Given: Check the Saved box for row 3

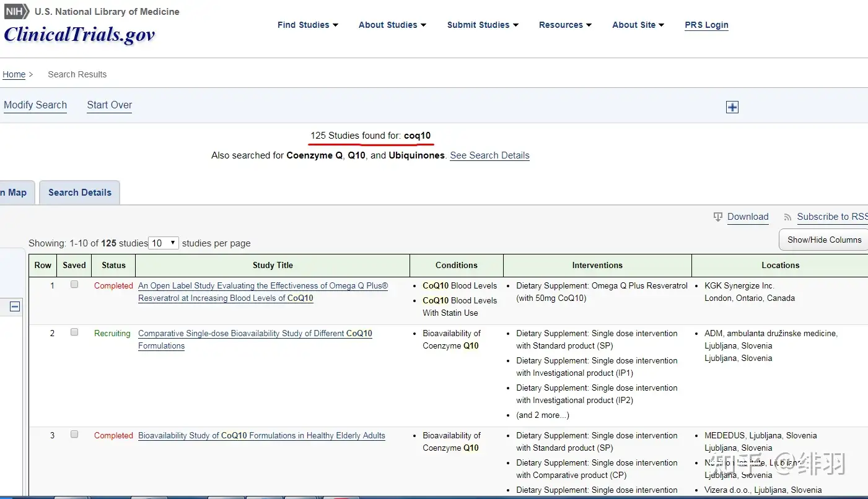Looking at the screenshot, I should (x=74, y=435).
